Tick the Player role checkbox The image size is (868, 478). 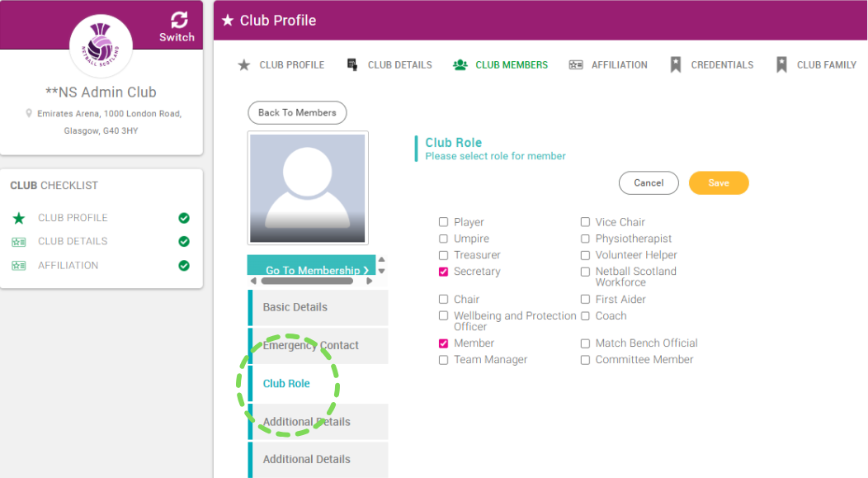tap(443, 222)
